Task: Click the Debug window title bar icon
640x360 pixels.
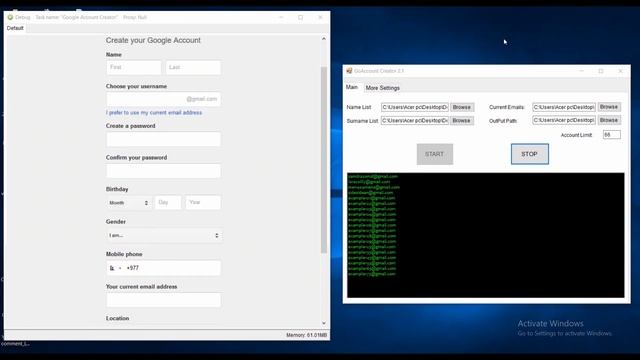Action: (x=10, y=17)
